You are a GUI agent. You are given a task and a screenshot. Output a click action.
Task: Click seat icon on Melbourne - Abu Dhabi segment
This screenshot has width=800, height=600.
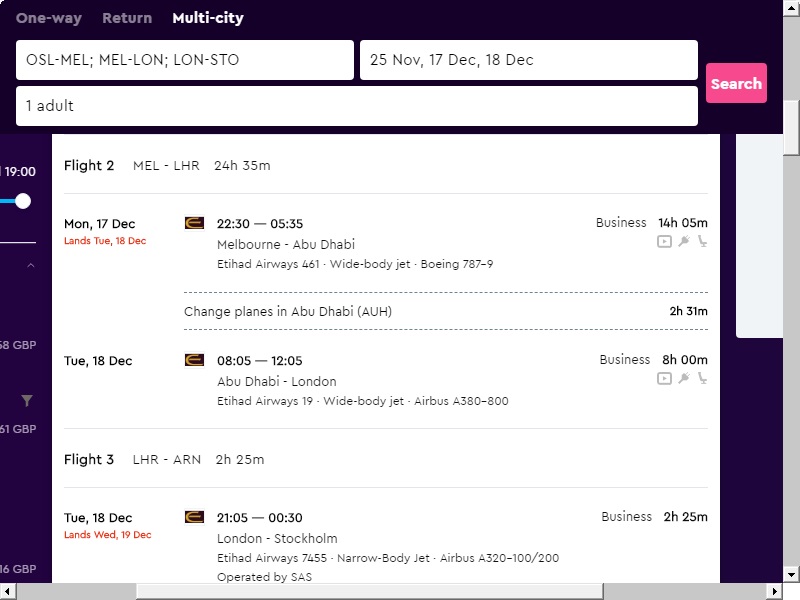coord(703,241)
